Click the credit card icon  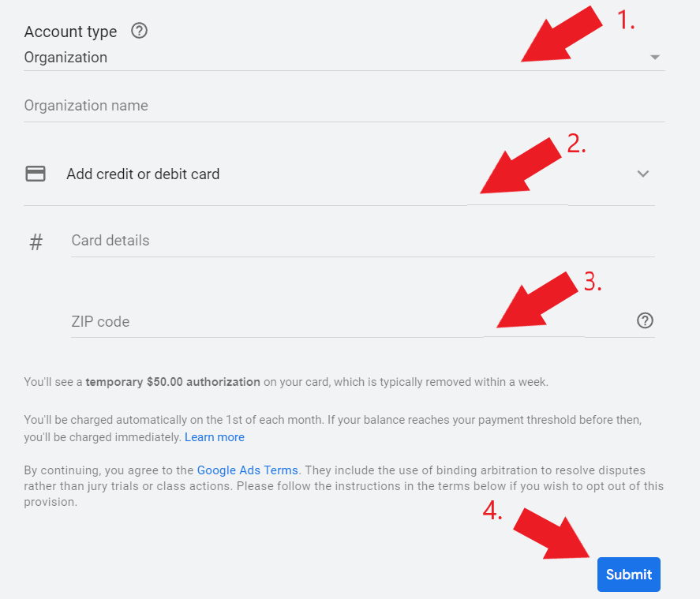point(36,174)
